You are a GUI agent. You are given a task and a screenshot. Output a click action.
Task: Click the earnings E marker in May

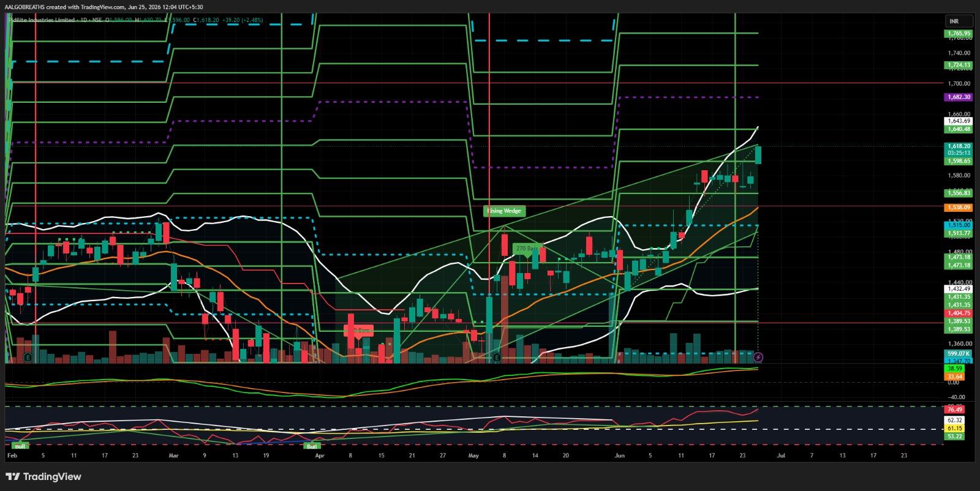click(497, 356)
